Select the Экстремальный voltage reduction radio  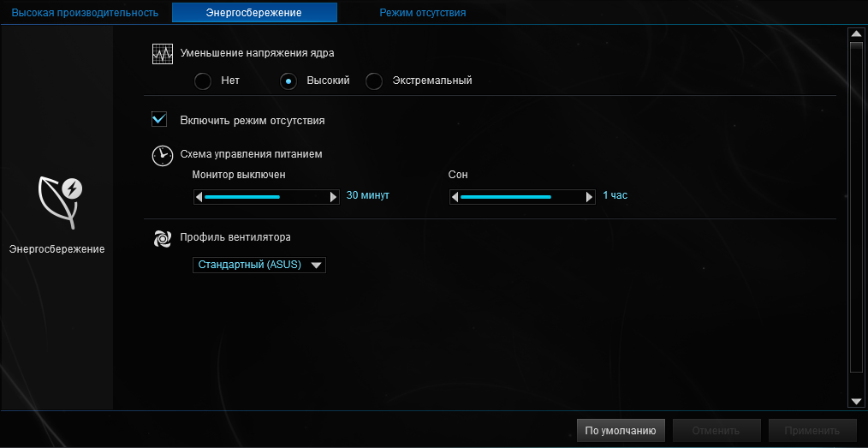[x=374, y=81]
